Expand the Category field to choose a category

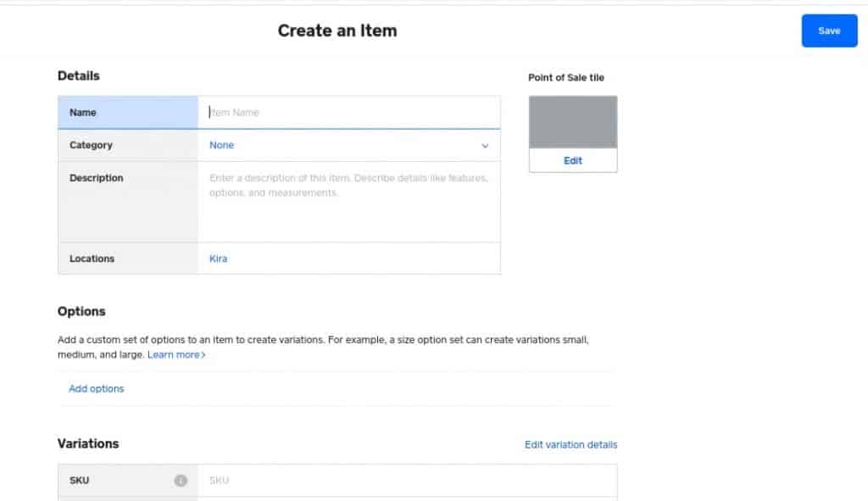pos(339,145)
